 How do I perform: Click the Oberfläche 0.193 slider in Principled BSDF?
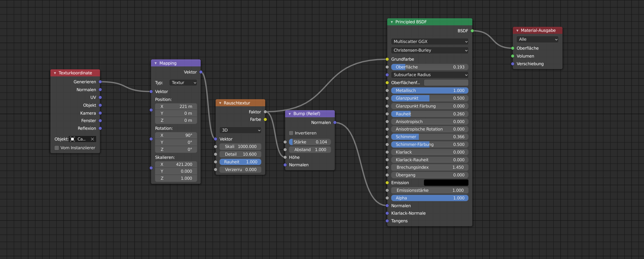click(x=429, y=67)
